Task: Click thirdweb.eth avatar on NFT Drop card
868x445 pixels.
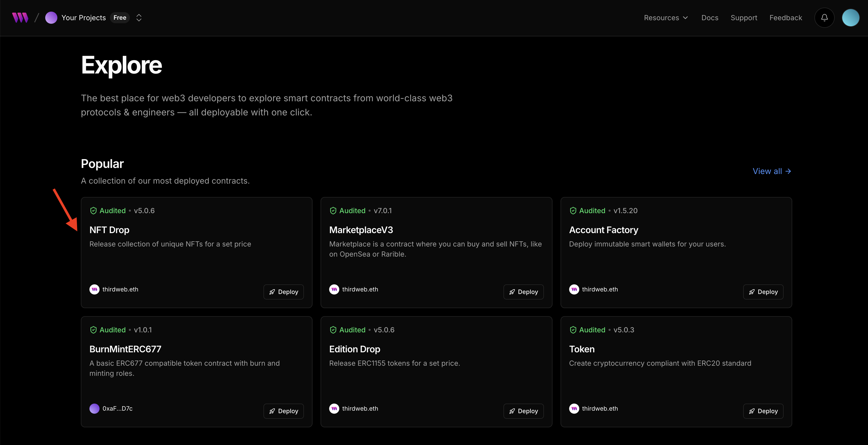Action: (94, 289)
